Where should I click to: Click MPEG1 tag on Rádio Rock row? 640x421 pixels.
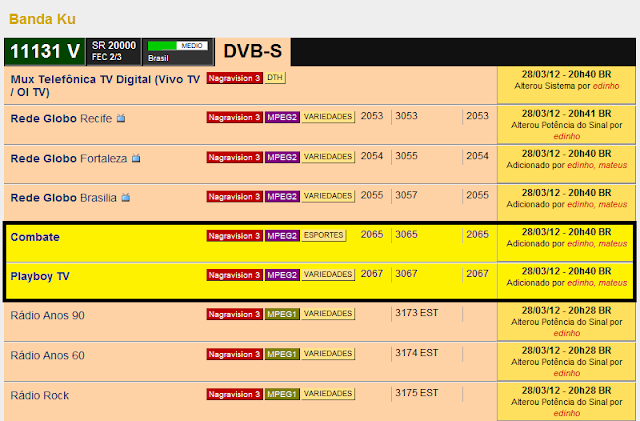click(282, 394)
